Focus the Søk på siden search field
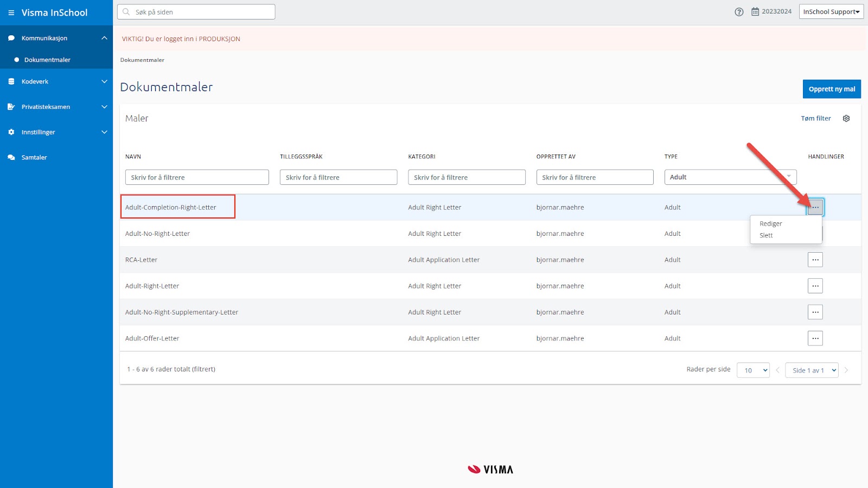Image resolution: width=868 pixels, height=488 pixels. [196, 12]
